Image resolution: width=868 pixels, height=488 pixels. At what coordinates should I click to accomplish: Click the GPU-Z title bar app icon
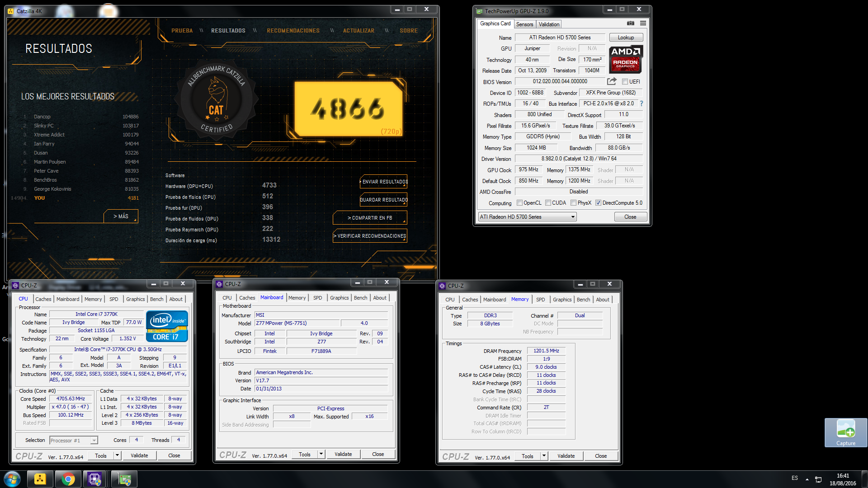point(479,11)
